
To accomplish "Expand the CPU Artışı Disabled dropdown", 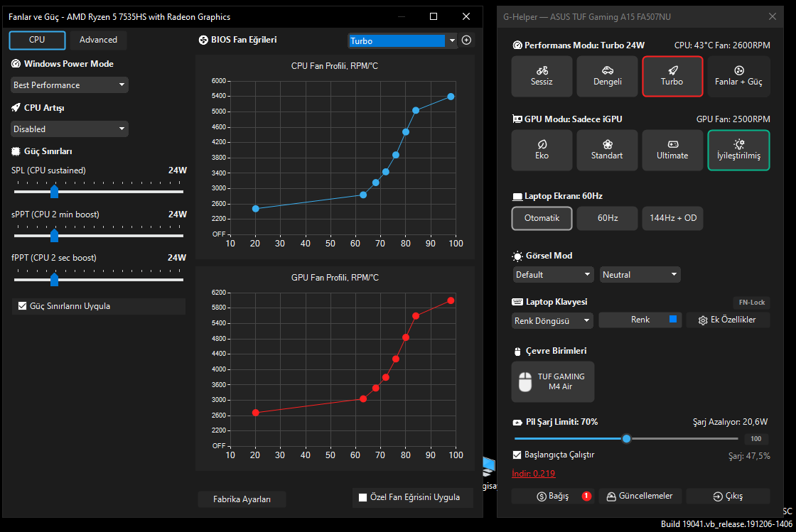I will 70,129.
